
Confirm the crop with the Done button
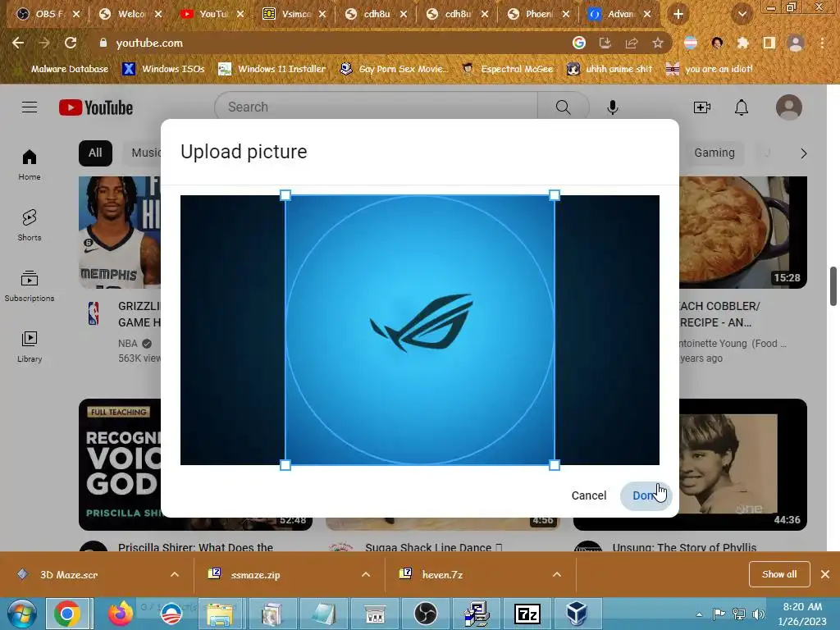click(646, 495)
